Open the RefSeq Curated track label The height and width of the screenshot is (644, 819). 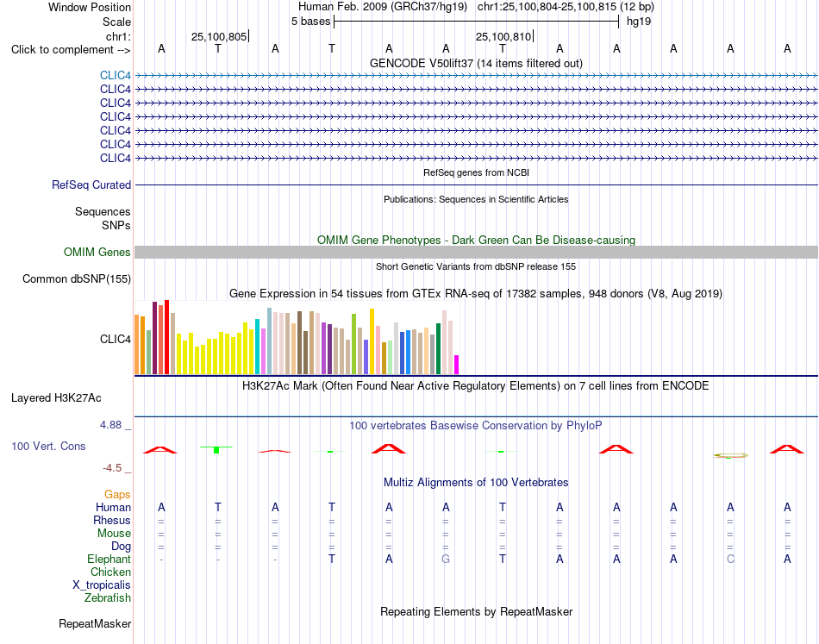click(91, 184)
